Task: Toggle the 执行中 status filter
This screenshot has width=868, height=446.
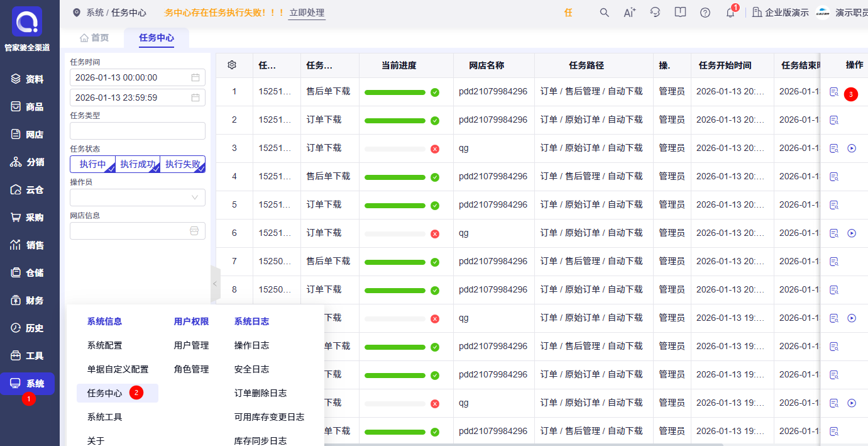Action: pos(92,164)
